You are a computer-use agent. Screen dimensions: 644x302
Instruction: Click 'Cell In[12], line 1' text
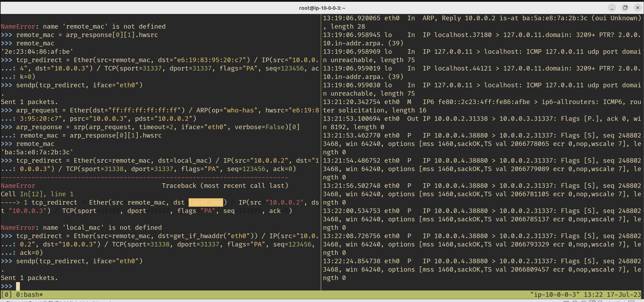pyautogui.click(x=37, y=194)
